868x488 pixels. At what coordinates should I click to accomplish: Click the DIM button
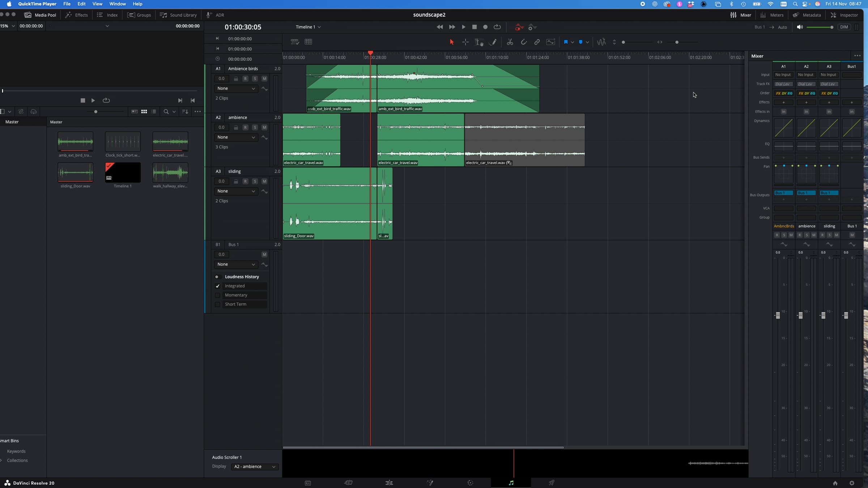coord(844,27)
